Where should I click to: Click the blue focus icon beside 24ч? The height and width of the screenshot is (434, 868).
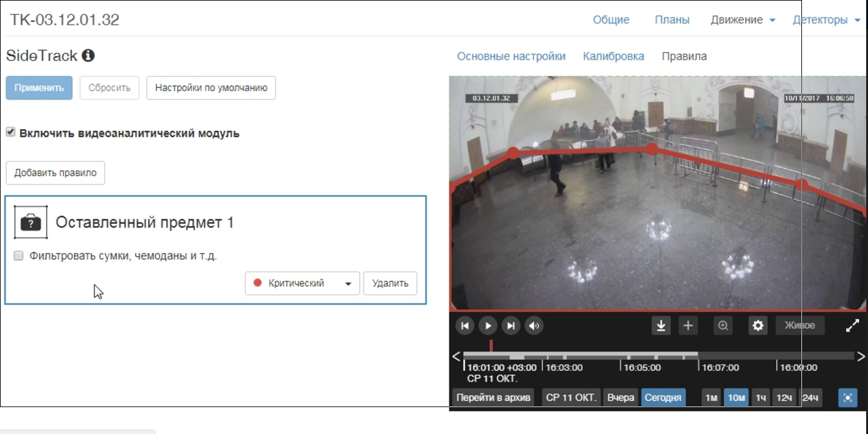tap(848, 398)
